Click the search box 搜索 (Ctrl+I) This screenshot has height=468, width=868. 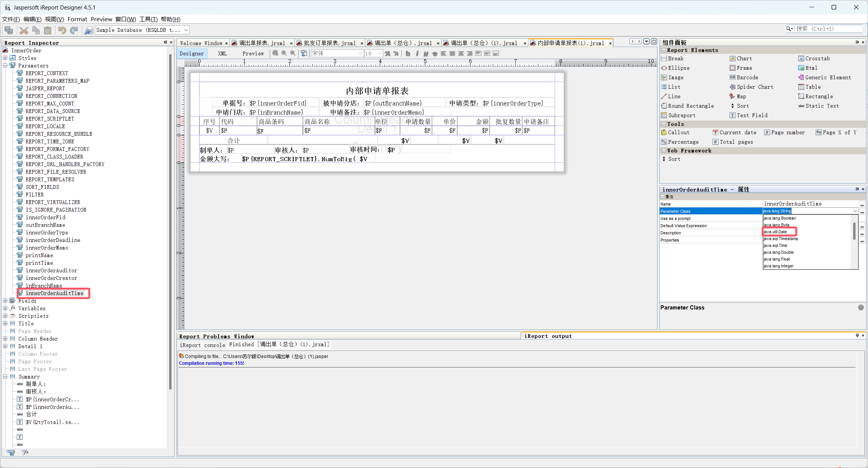point(829,29)
